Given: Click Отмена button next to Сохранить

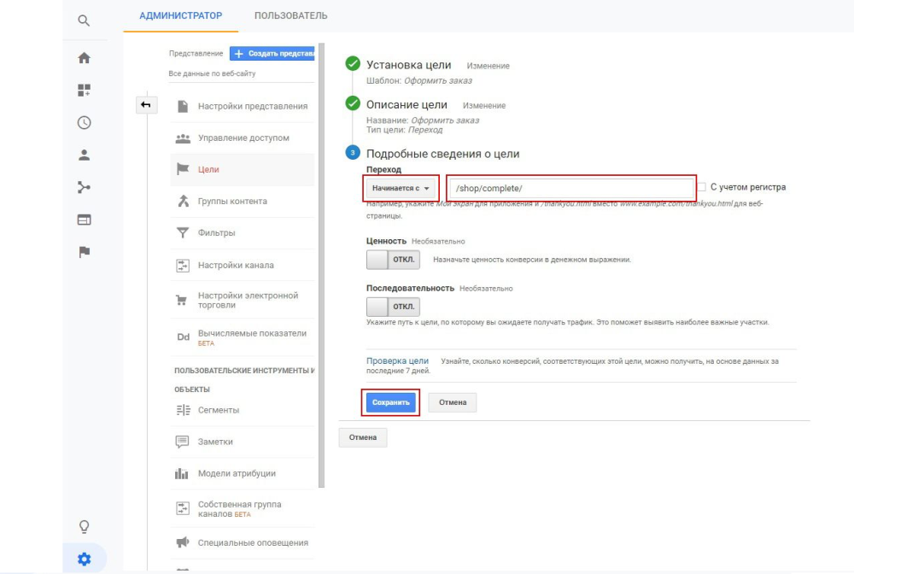Looking at the screenshot, I should (x=453, y=402).
